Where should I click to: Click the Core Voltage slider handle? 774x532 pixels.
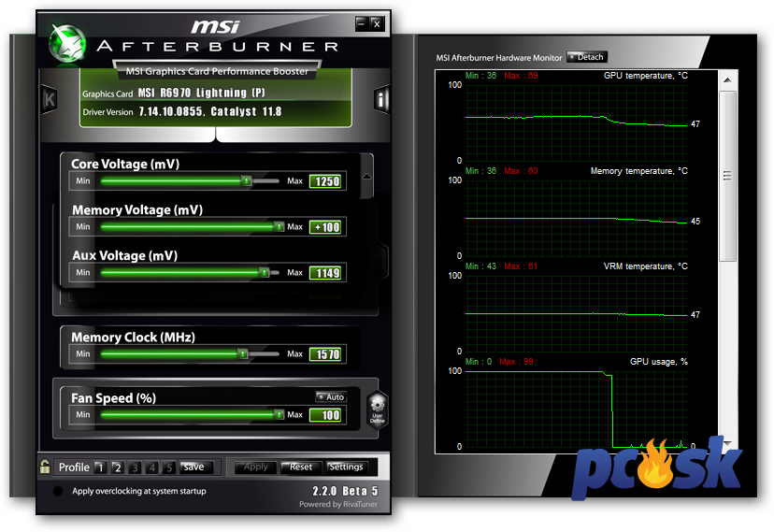(246, 181)
